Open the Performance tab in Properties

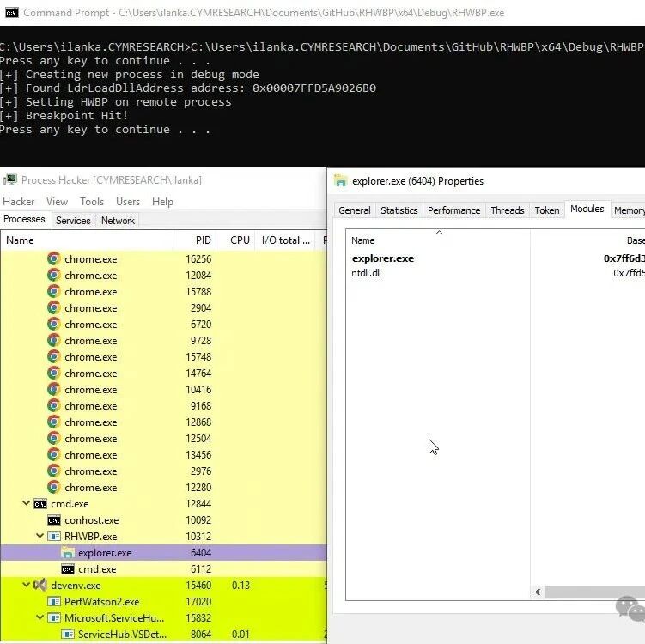[453, 210]
